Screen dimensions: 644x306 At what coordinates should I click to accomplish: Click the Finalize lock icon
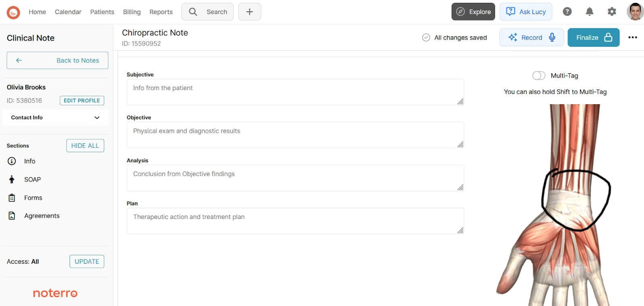[x=608, y=37]
